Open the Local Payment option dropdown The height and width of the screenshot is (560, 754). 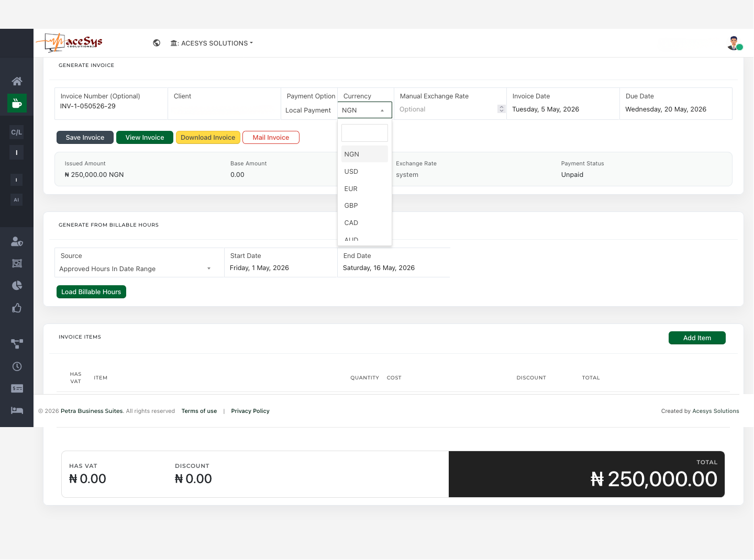(308, 110)
